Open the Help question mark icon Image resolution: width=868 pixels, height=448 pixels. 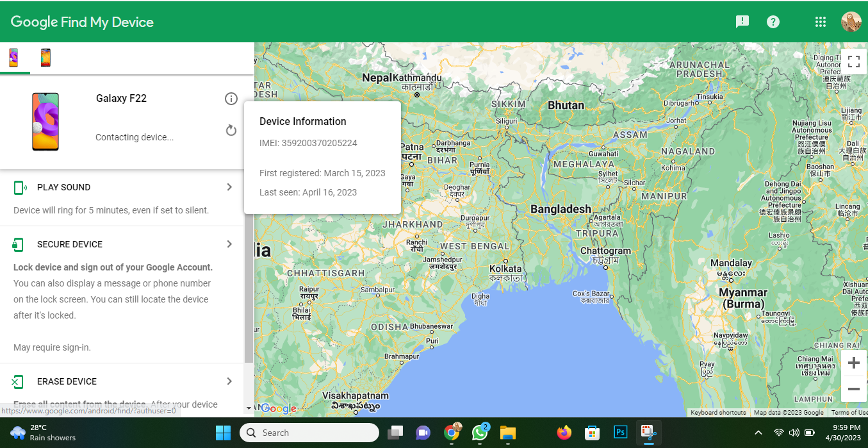pos(773,22)
